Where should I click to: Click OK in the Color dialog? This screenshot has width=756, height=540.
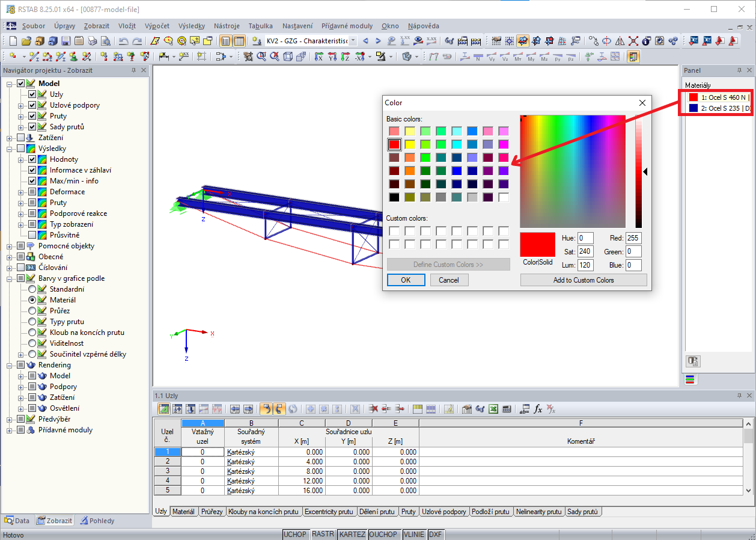[406, 280]
